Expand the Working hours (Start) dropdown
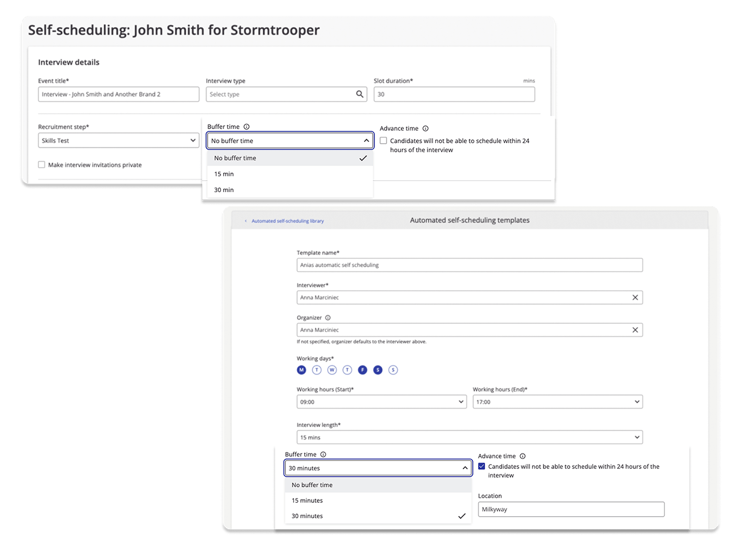Viewport: 747px width, 560px height. pos(381,402)
